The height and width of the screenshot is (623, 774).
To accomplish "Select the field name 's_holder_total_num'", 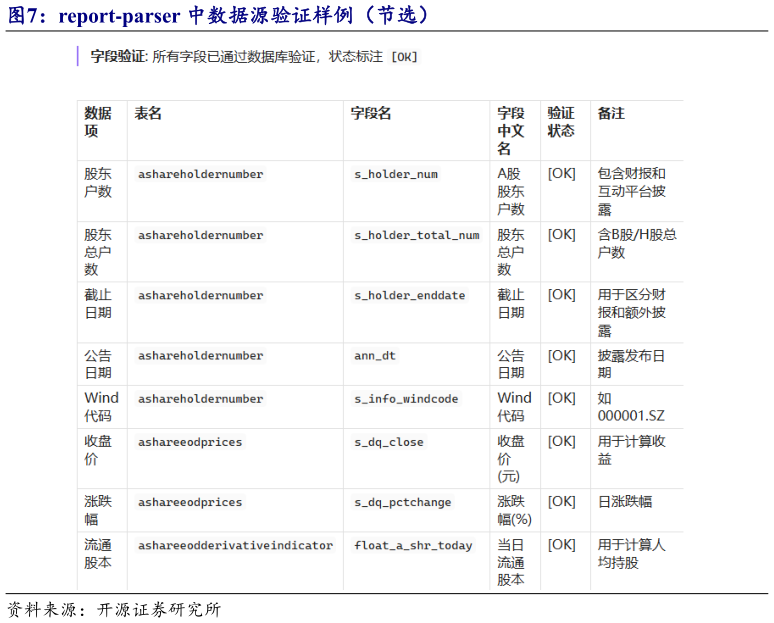I will point(417,235).
